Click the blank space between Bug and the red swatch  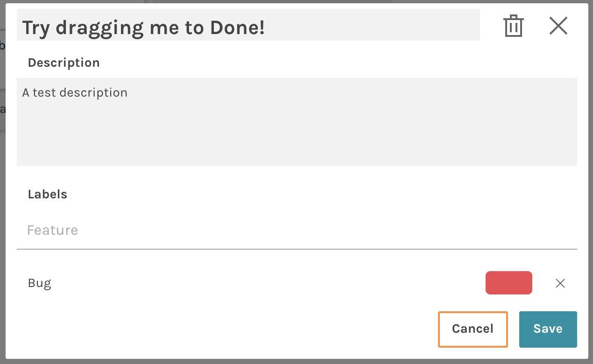pos(266,283)
